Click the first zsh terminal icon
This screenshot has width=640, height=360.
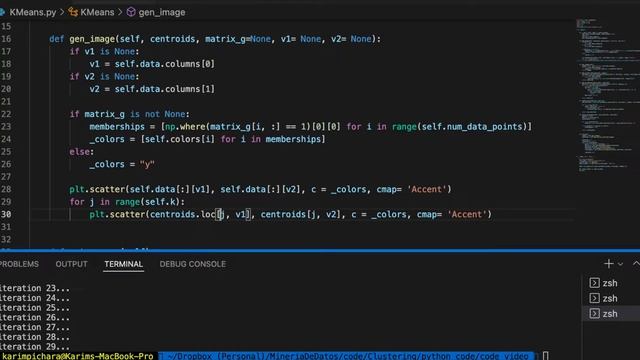point(594,283)
